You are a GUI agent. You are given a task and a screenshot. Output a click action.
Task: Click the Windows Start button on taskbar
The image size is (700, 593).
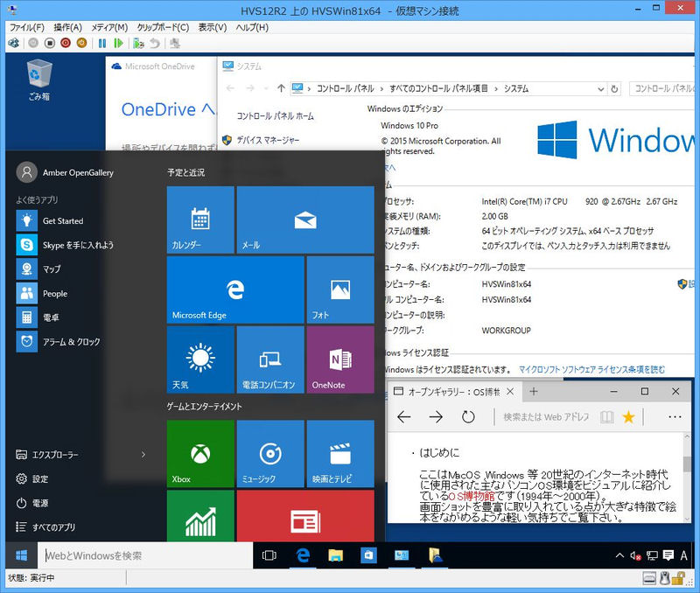21,555
